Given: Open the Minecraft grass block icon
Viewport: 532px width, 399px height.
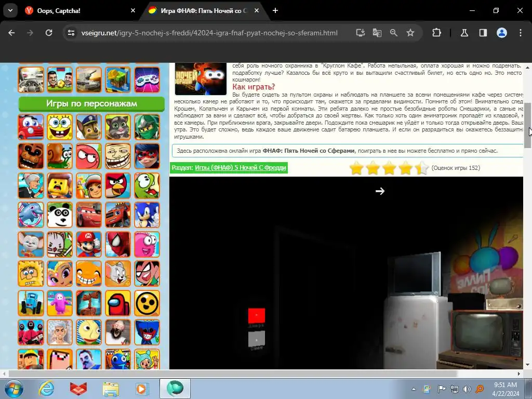Looking at the screenshot, I should pyautogui.click(x=118, y=79).
